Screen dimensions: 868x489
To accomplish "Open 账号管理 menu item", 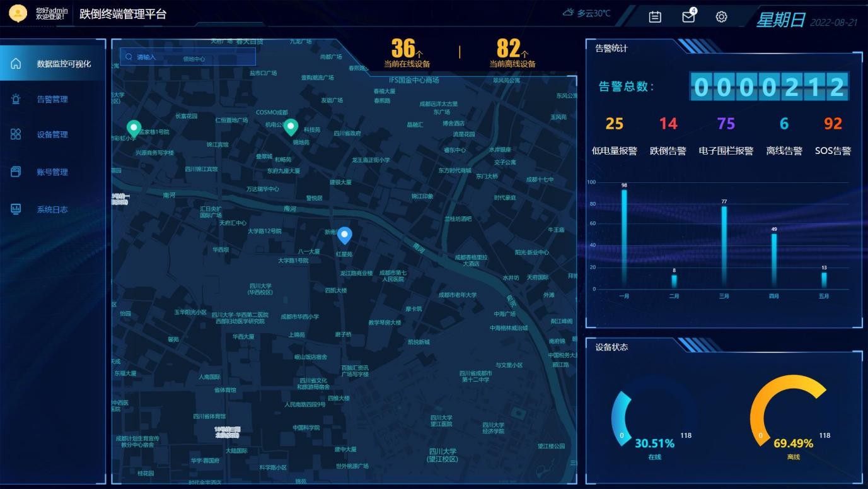I will (x=52, y=172).
